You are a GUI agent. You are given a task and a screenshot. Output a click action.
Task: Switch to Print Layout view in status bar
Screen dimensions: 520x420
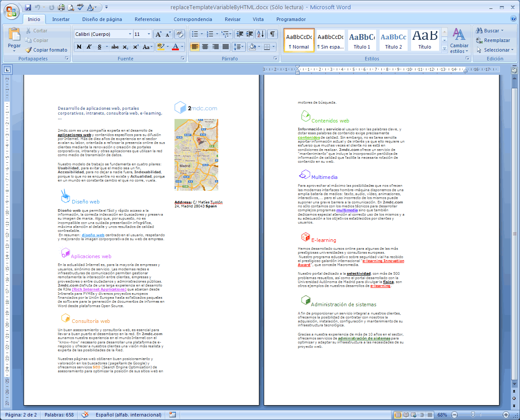[398, 415]
